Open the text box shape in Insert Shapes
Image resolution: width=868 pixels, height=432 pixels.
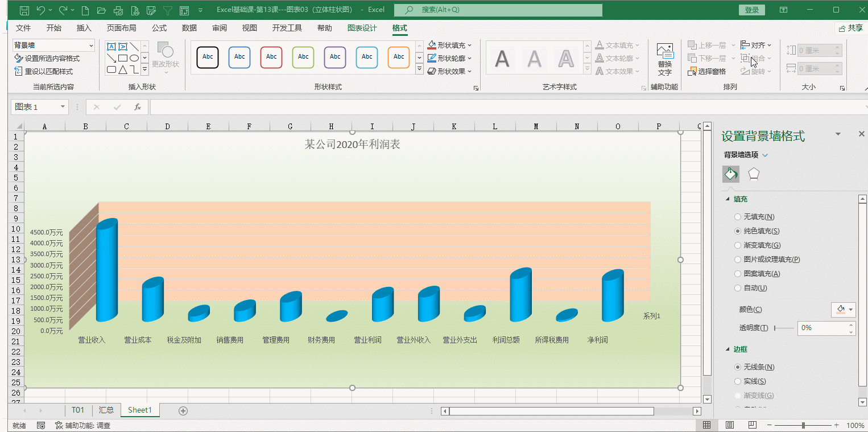coord(111,47)
